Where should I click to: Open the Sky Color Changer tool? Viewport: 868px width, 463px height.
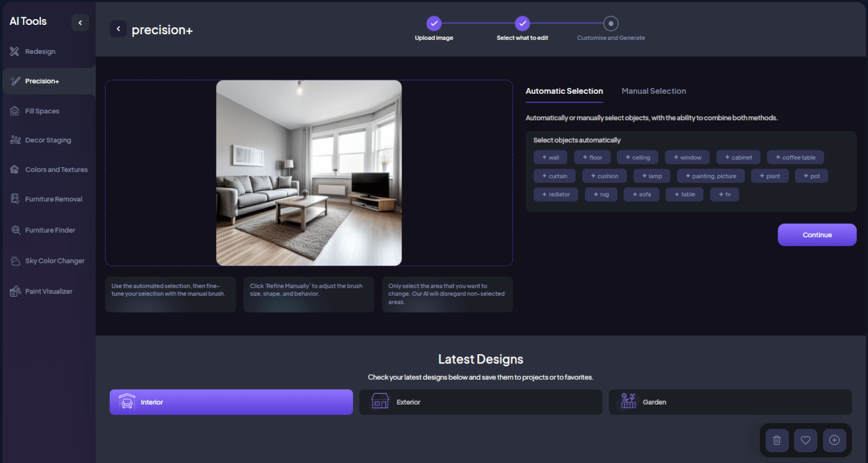pyautogui.click(x=54, y=261)
